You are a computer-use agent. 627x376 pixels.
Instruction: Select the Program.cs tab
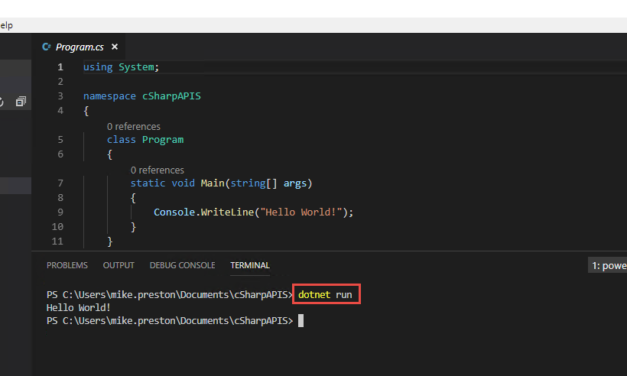pyautogui.click(x=79, y=47)
